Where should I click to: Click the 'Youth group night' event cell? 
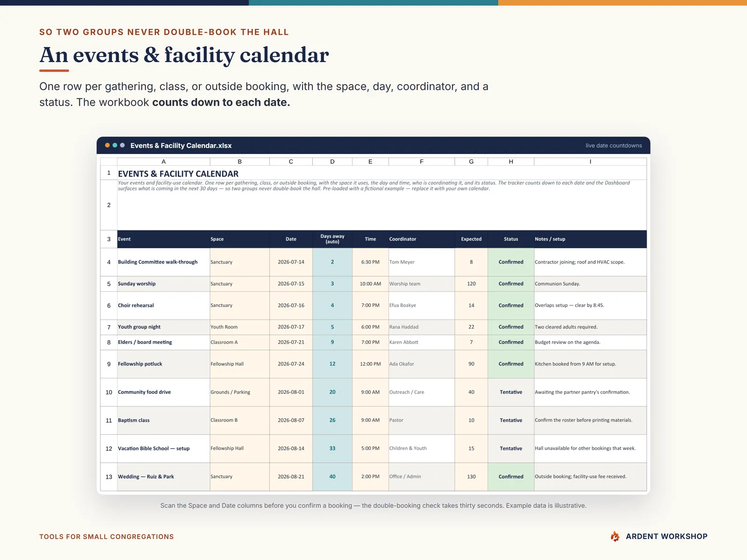coord(163,327)
